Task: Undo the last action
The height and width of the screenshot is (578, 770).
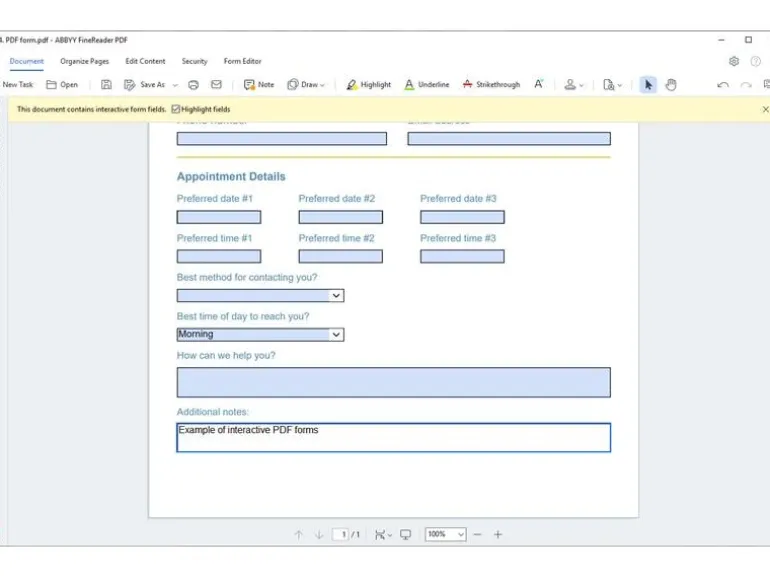Action: 723,85
